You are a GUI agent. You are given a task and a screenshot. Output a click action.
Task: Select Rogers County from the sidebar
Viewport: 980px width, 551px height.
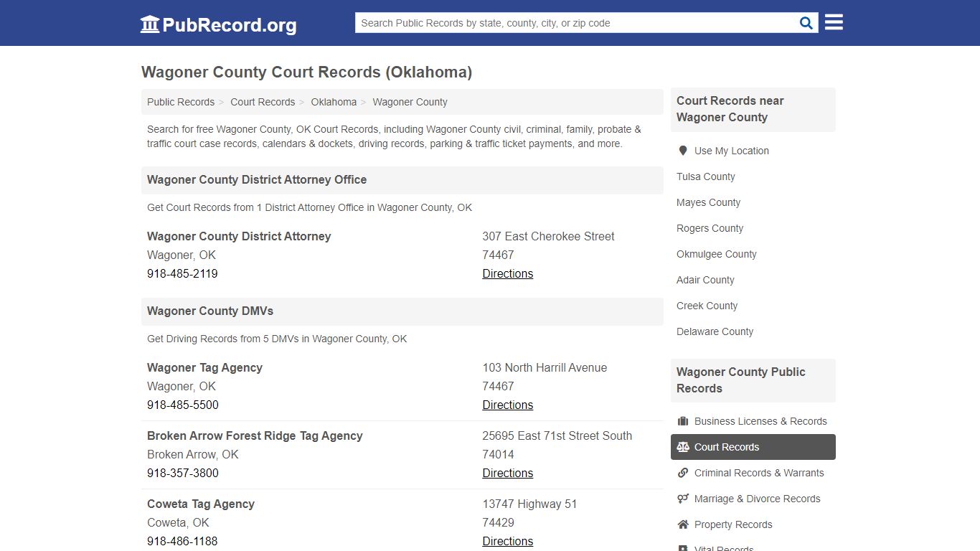point(710,228)
